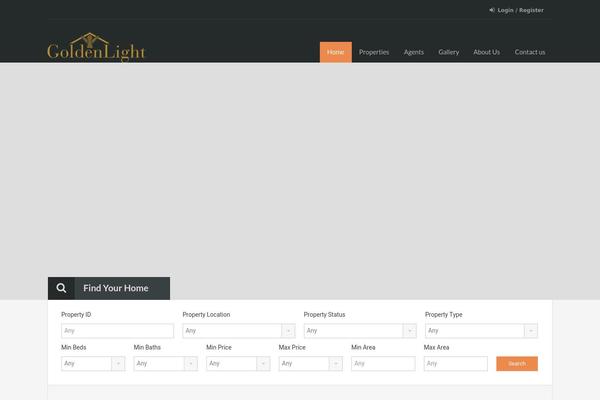Click the Property Type label
The width and height of the screenshot is (600, 400).
[x=443, y=315]
